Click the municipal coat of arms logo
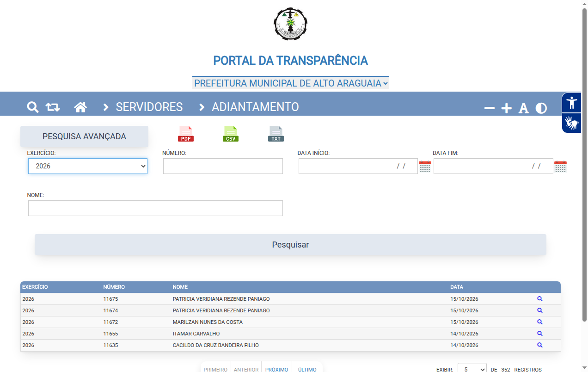The width and height of the screenshot is (588, 372). click(x=290, y=24)
